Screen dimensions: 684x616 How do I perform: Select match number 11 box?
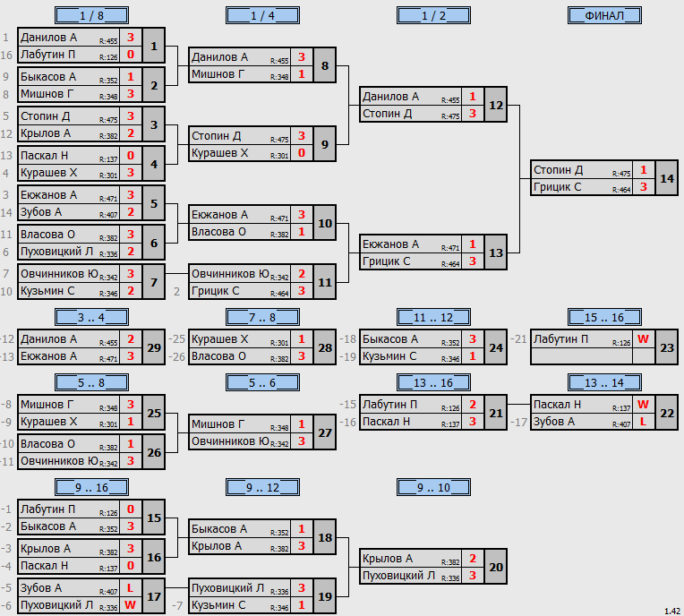[x=325, y=282]
